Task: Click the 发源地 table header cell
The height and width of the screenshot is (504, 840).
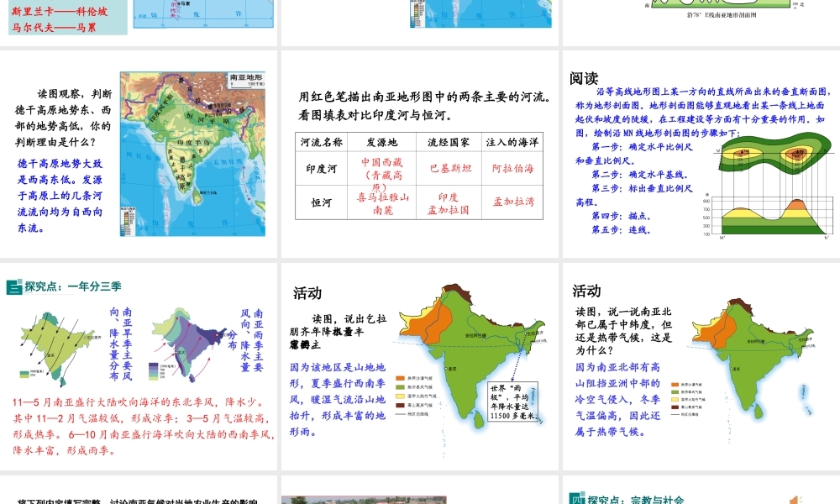Action: pyautogui.click(x=382, y=142)
